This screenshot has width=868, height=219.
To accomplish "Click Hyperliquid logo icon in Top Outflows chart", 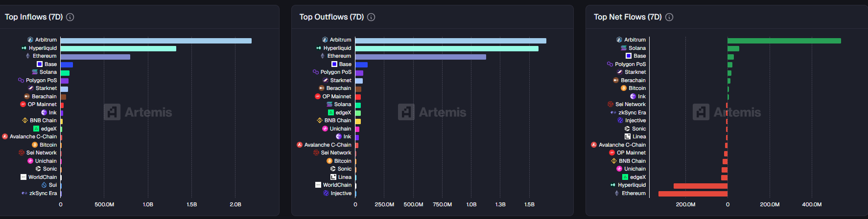I will point(319,48).
